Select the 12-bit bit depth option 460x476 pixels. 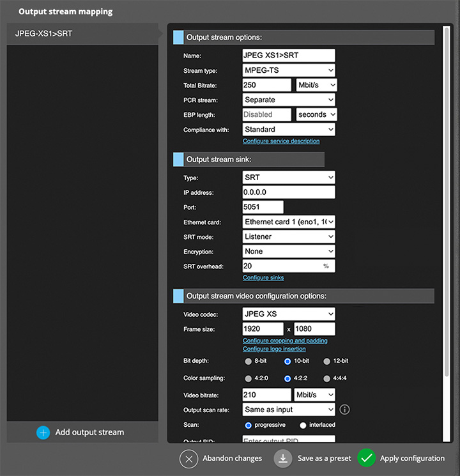point(327,361)
